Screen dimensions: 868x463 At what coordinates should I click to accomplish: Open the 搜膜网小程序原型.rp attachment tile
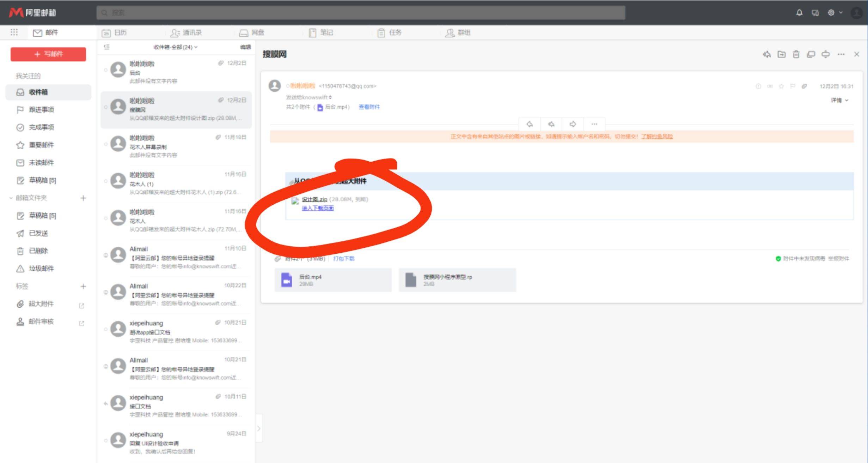457,280
